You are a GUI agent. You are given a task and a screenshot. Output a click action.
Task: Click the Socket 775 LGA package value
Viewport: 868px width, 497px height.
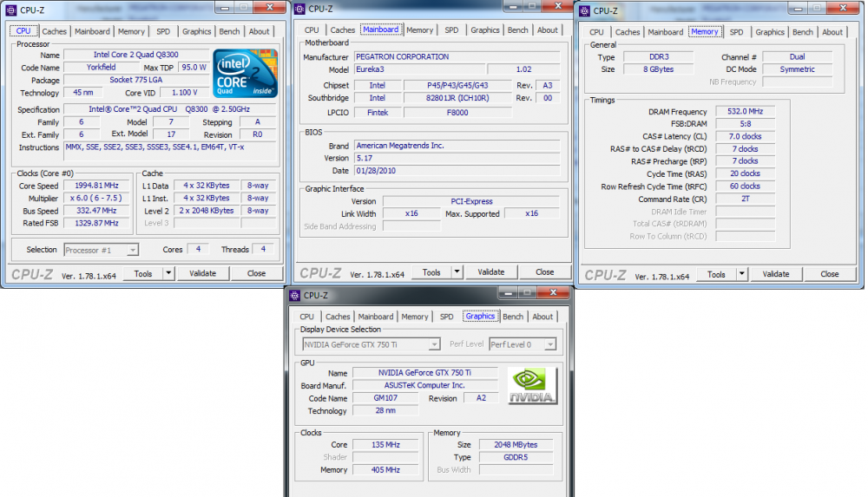[x=136, y=80]
